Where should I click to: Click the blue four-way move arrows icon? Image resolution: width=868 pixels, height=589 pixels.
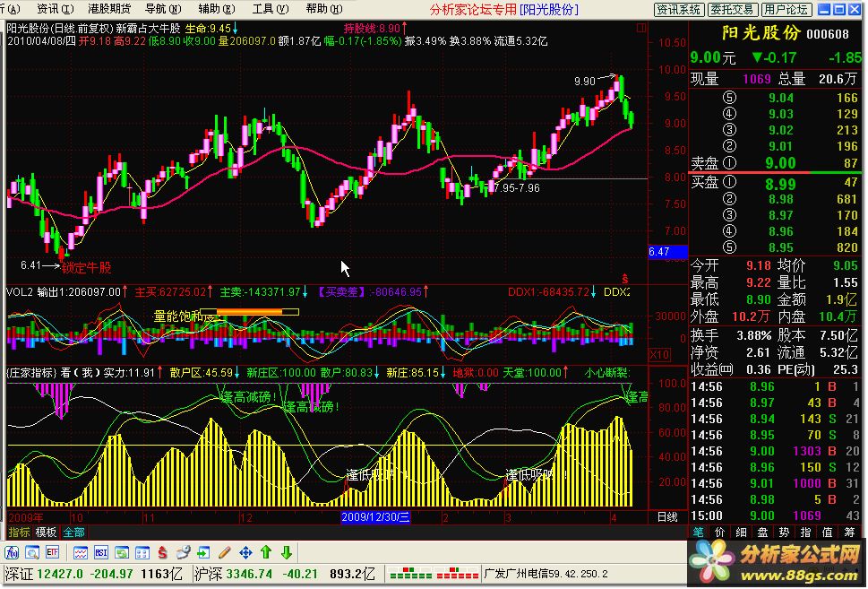point(245,552)
